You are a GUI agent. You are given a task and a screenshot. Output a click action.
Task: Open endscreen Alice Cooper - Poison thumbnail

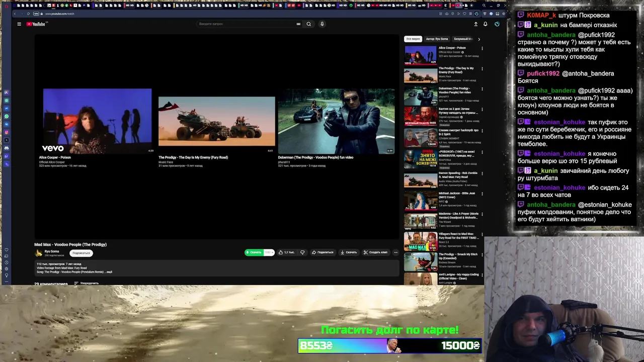pos(97,121)
